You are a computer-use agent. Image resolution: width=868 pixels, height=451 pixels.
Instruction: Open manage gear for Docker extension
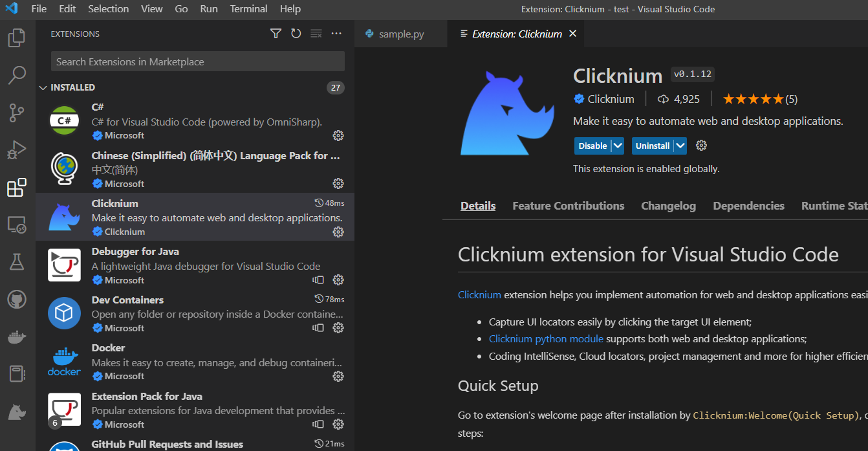[338, 376]
